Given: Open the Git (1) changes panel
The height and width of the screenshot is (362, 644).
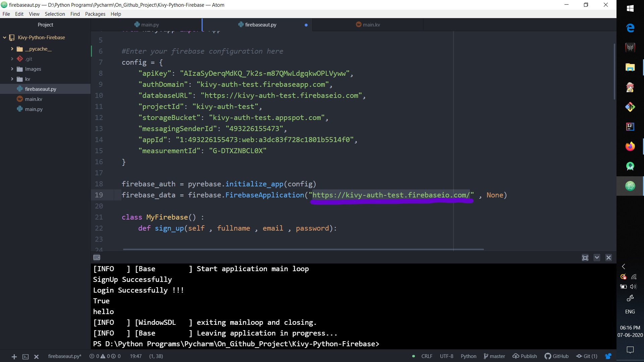Looking at the screenshot, I should click(587, 356).
